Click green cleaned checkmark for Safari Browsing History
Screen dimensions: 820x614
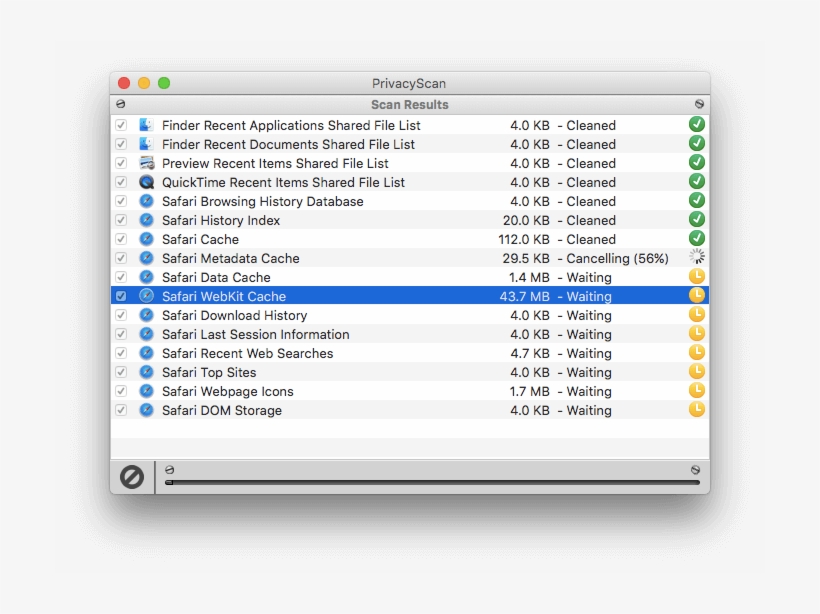point(697,200)
